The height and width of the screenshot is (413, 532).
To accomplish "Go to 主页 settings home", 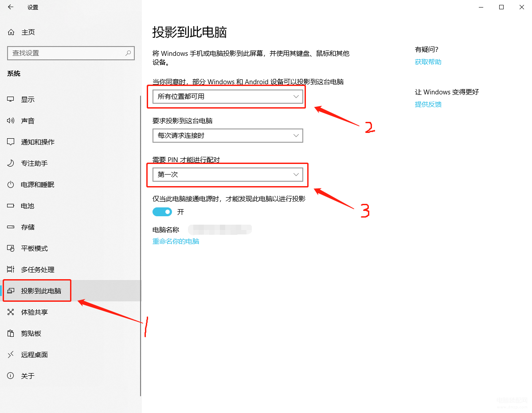I will click(71, 32).
